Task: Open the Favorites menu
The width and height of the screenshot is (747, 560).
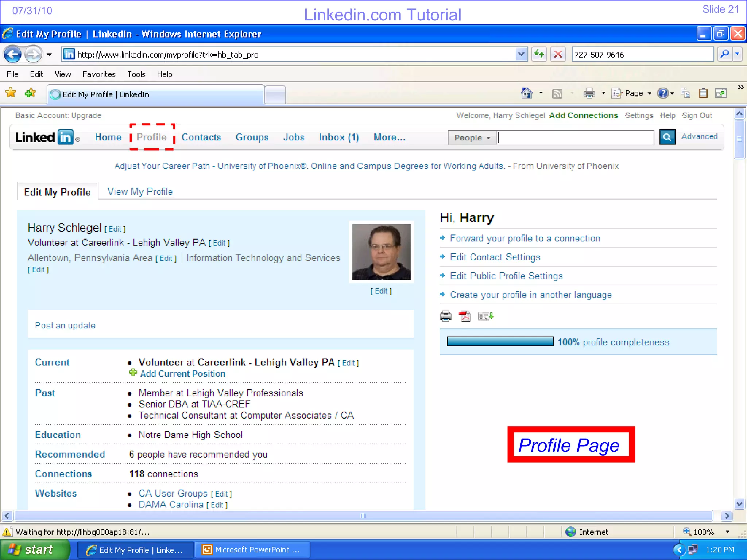Action: coord(99,74)
